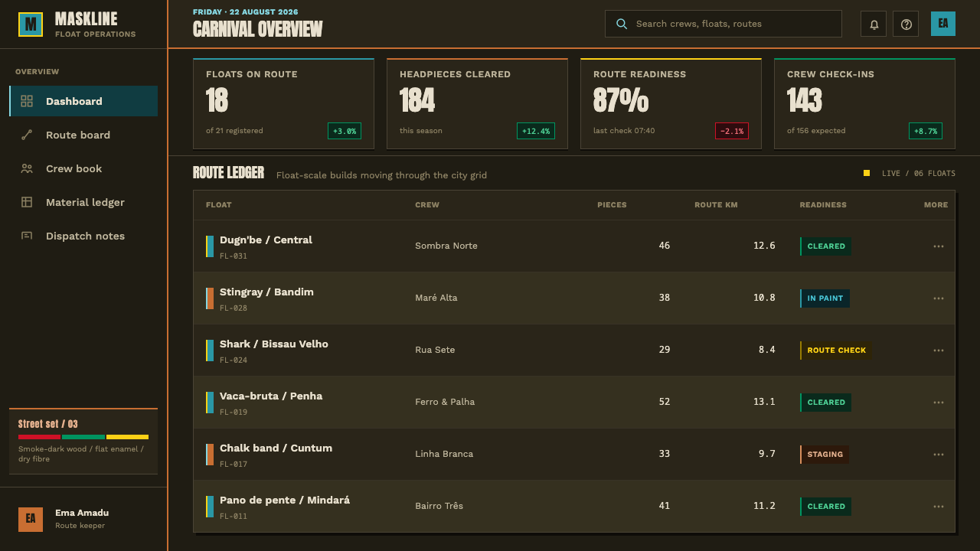Open the Crew check-ins card
The width and height of the screenshot is (980, 551).
point(864,103)
